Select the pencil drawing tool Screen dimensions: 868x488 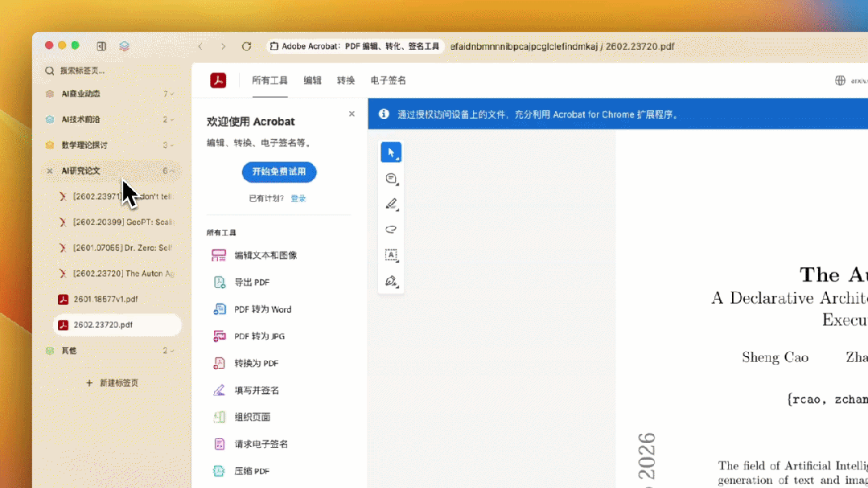[x=391, y=203]
